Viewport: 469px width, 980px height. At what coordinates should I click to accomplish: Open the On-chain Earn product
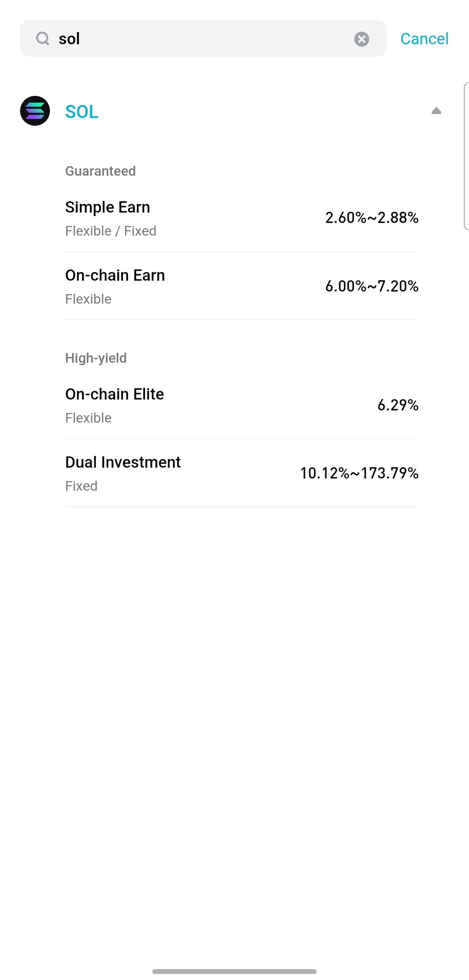(x=115, y=275)
